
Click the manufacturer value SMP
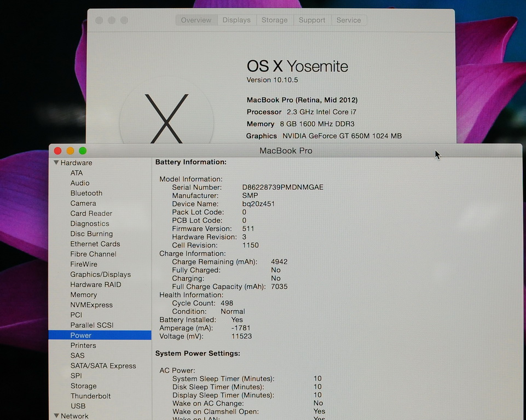click(x=250, y=195)
